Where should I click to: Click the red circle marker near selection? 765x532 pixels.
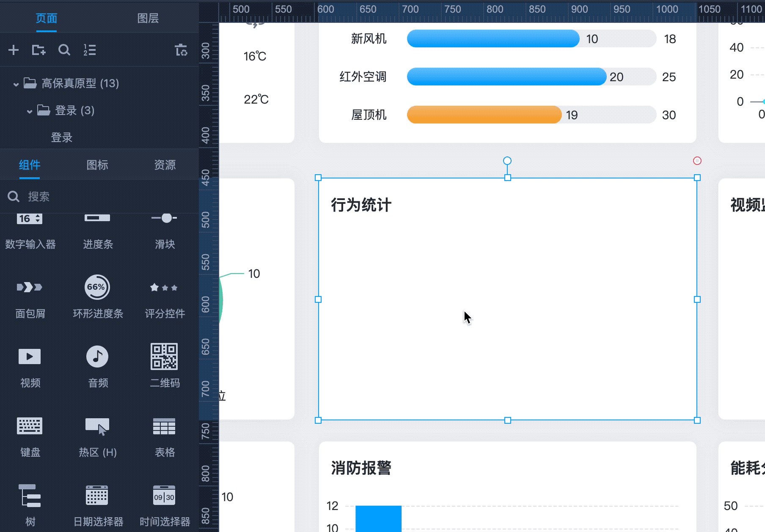pos(697,161)
